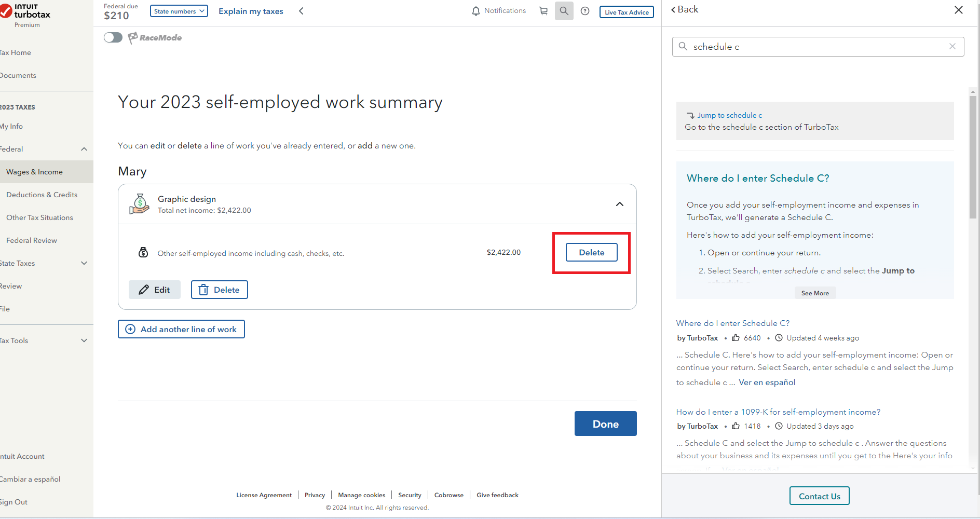Viewport: 980px width, 519px height.
Task: Click See More in help article
Action: 815,293
